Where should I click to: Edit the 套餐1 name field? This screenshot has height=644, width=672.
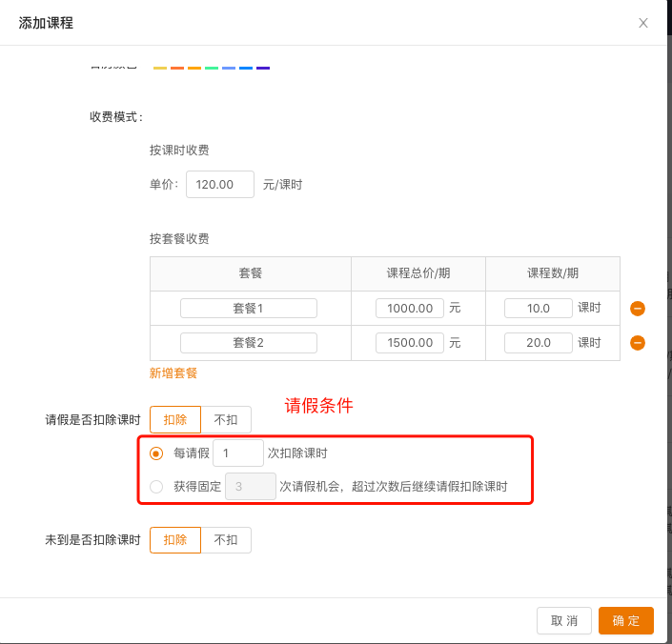pos(249,309)
